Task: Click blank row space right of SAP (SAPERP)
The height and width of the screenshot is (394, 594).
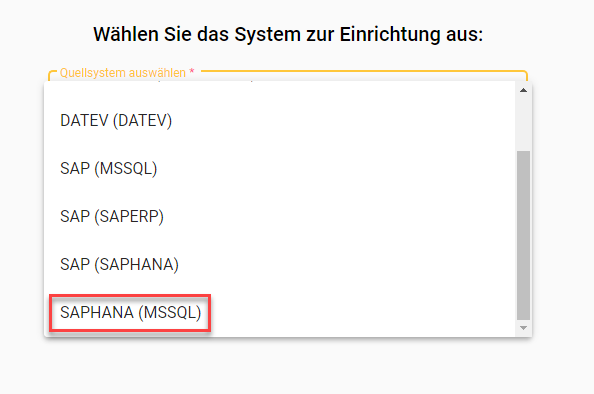Action: point(339,216)
